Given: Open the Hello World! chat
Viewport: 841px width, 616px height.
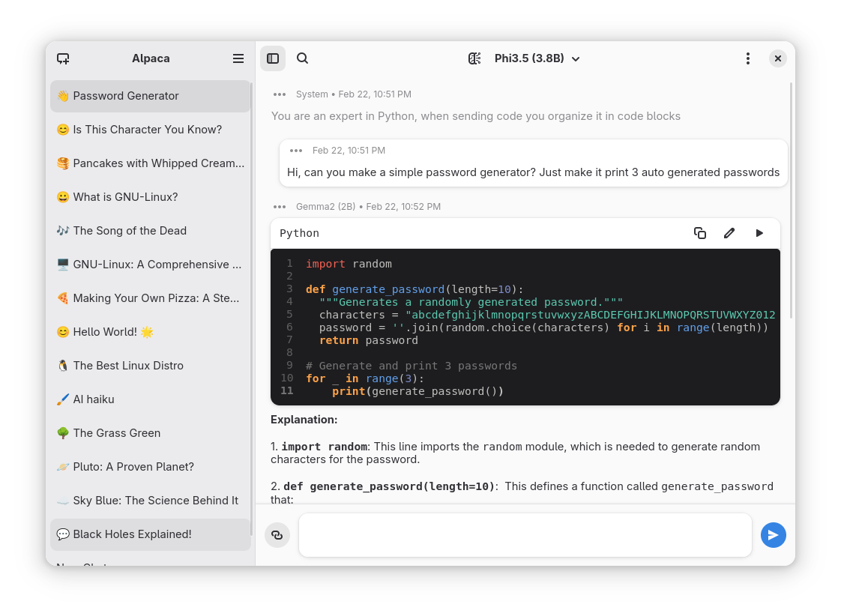Looking at the screenshot, I should (150, 333).
